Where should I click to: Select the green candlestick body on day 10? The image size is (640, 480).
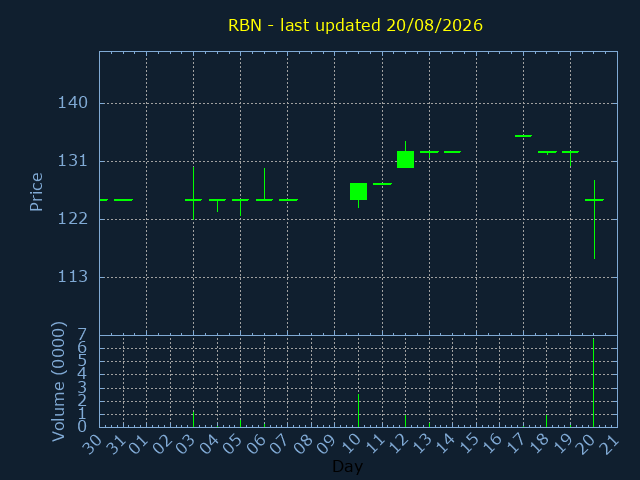(x=358, y=191)
